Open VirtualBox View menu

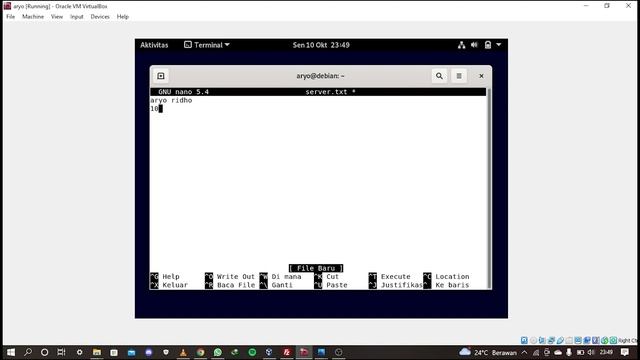(x=57, y=17)
